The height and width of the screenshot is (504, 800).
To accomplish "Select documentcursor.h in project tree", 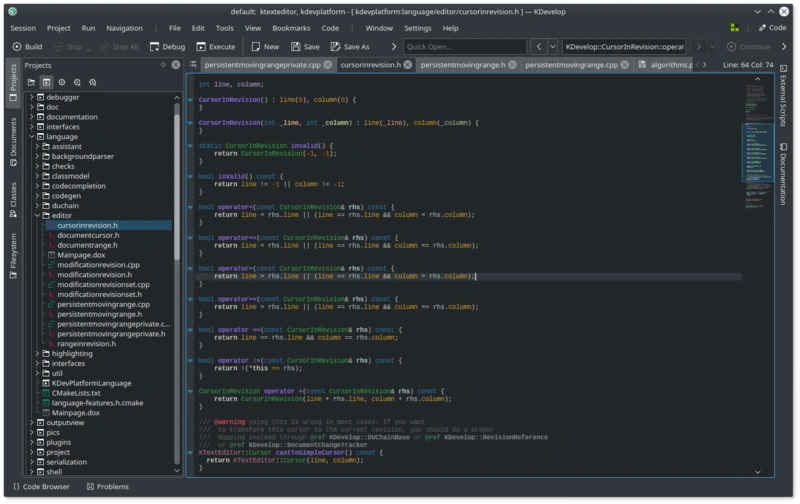I will point(88,235).
